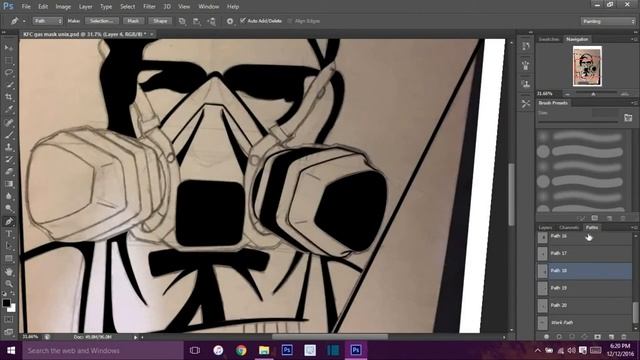The height and width of the screenshot is (360, 640).
Task: Select the History Brush tool
Action: [x=9, y=159]
